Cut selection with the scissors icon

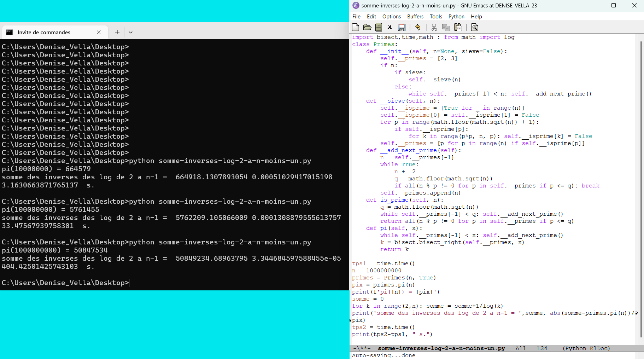pyautogui.click(x=434, y=27)
